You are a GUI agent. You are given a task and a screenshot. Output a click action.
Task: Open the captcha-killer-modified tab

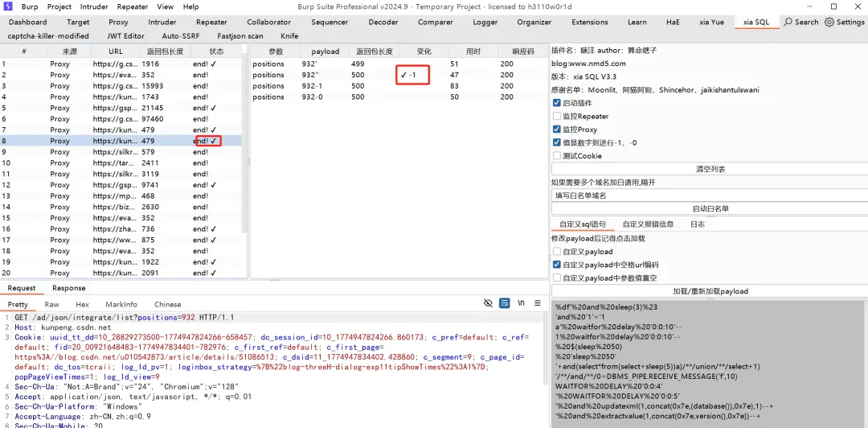[x=48, y=35]
